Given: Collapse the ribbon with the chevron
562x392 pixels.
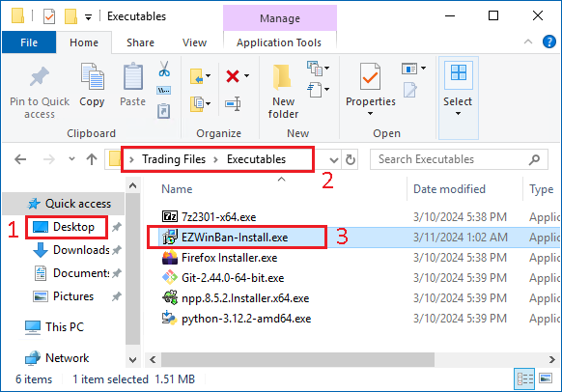Looking at the screenshot, I should click(528, 42).
